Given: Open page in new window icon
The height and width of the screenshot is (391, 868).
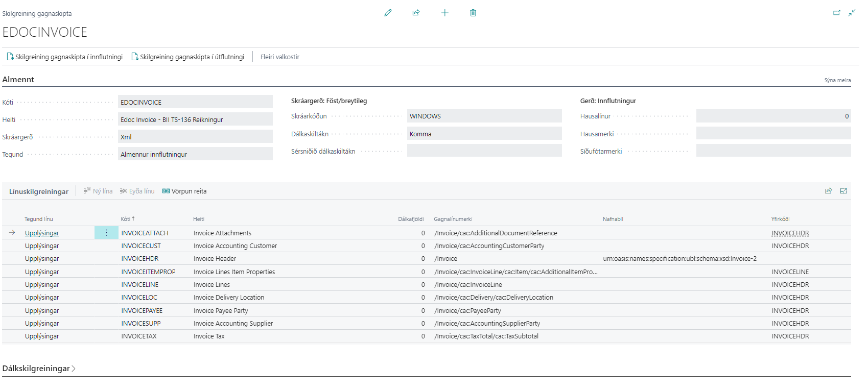Looking at the screenshot, I should click(836, 13).
